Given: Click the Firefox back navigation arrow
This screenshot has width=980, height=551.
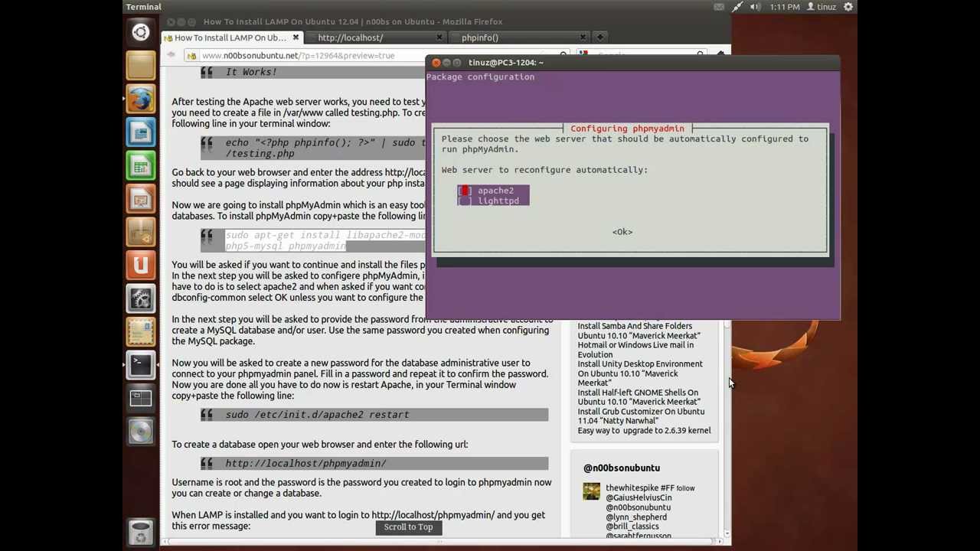Looking at the screenshot, I should click(171, 55).
